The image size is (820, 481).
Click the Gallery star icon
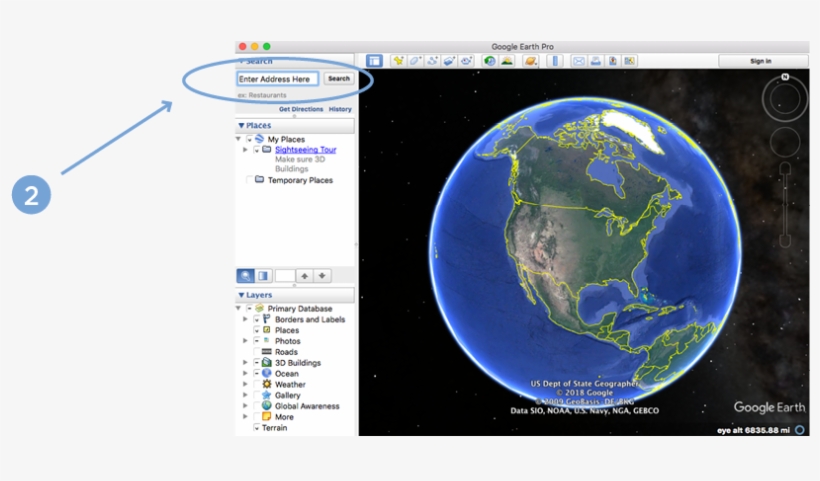267,395
